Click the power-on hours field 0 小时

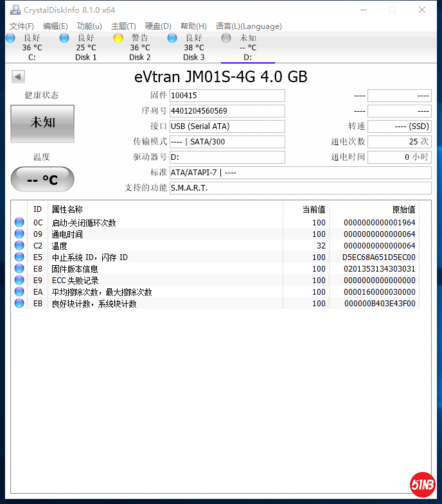point(400,157)
